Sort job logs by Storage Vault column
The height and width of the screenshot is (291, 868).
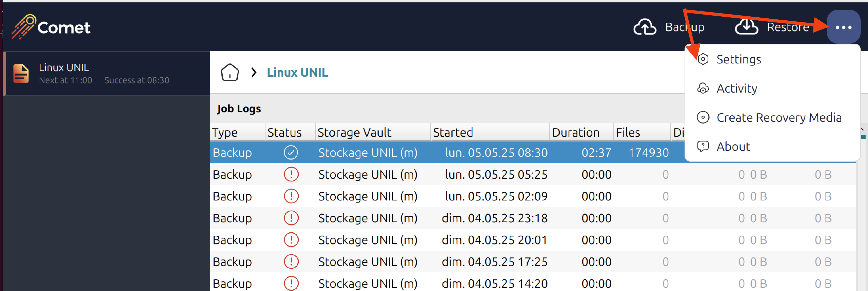[x=354, y=133]
